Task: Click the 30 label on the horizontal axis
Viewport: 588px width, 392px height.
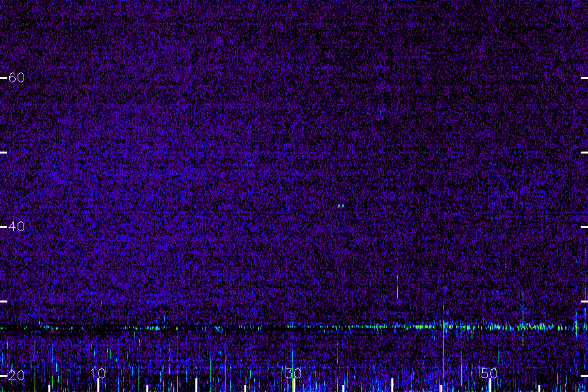Action: (293, 373)
